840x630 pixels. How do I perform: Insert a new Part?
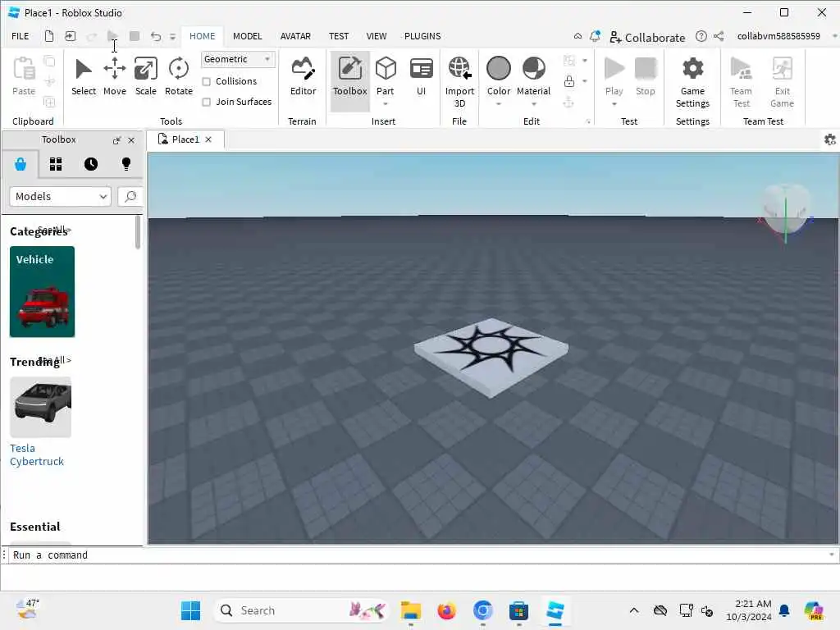pos(386,75)
